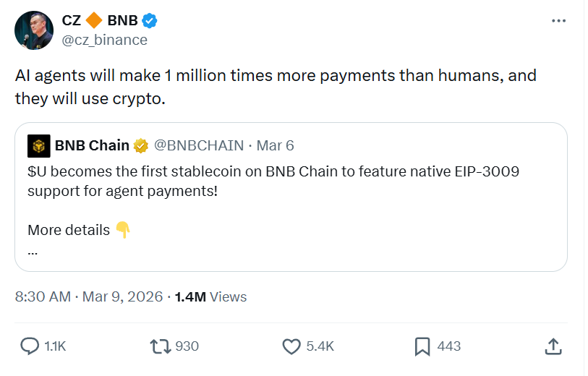
Task: Repost this tweet via retweet icon
Action: click(x=160, y=346)
